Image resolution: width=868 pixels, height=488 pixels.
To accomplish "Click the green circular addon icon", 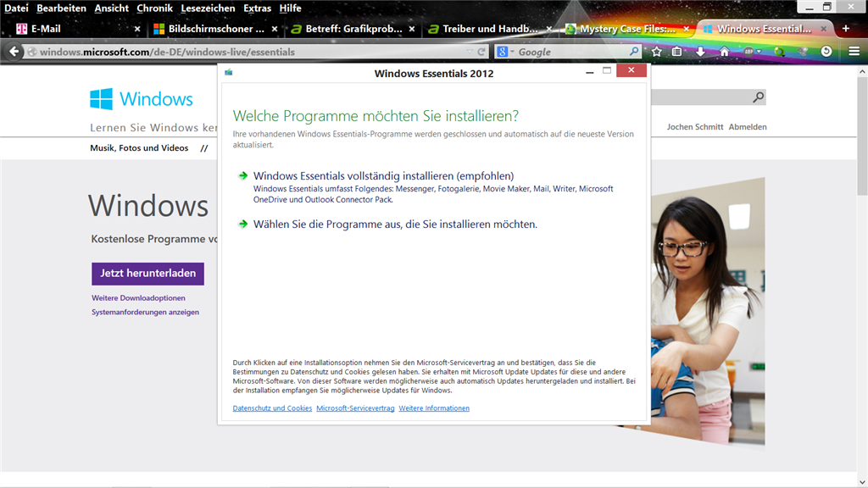I will [780, 52].
